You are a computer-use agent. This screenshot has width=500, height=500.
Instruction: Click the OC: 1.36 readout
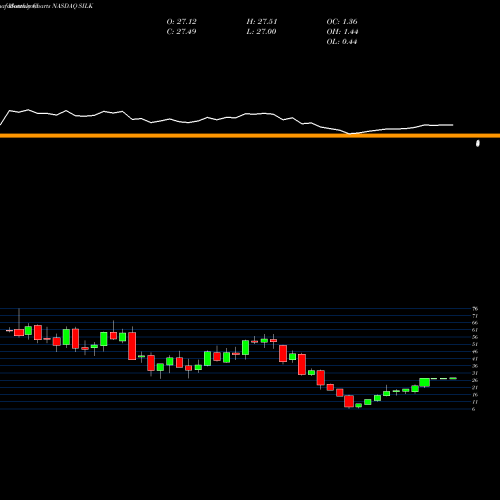tap(342, 22)
